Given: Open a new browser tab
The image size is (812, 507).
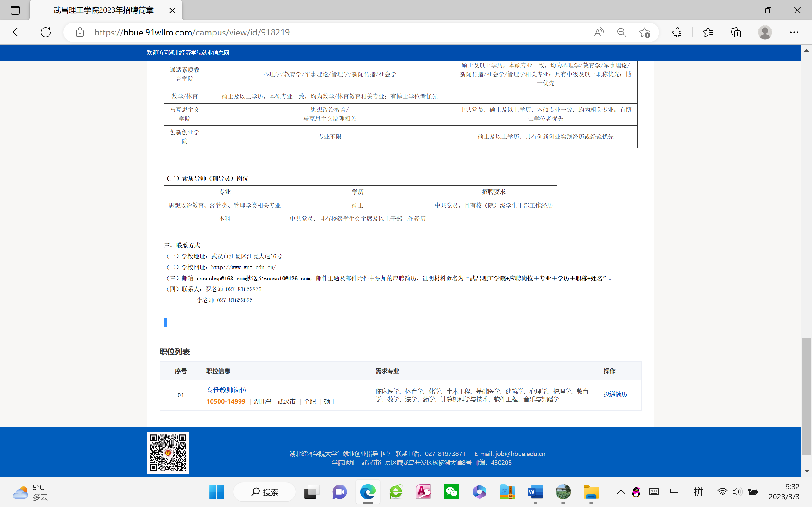Looking at the screenshot, I should tap(193, 10).
